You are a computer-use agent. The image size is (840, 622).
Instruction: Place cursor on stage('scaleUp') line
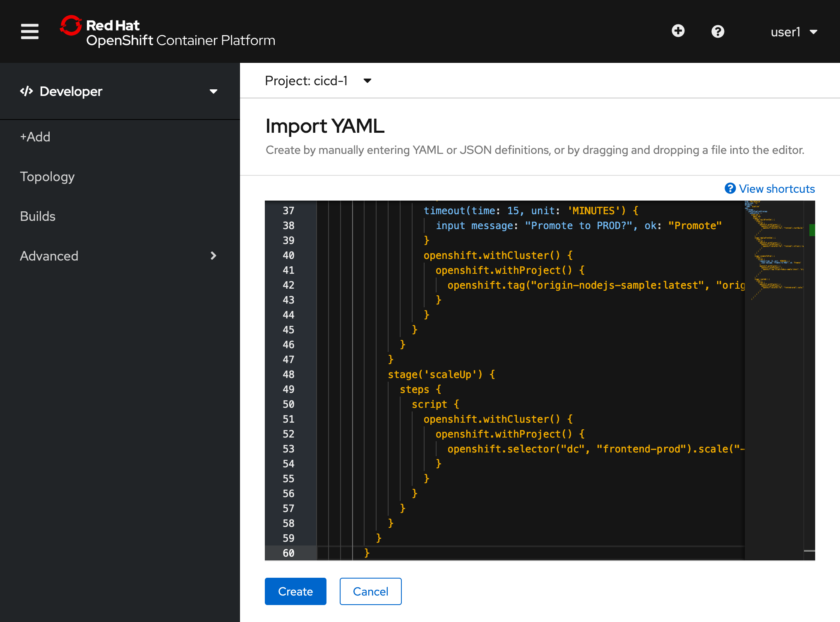pos(441,374)
